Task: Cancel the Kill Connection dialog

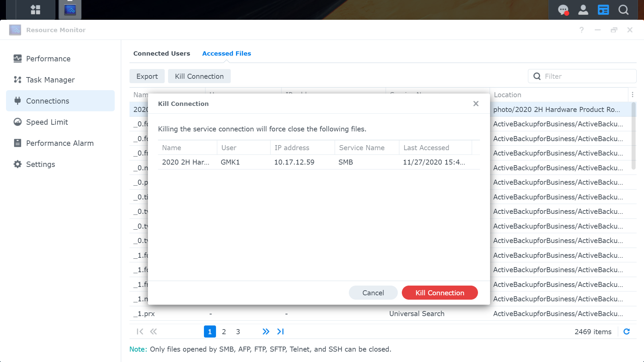Action: pyautogui.click(x=373, y=293)
